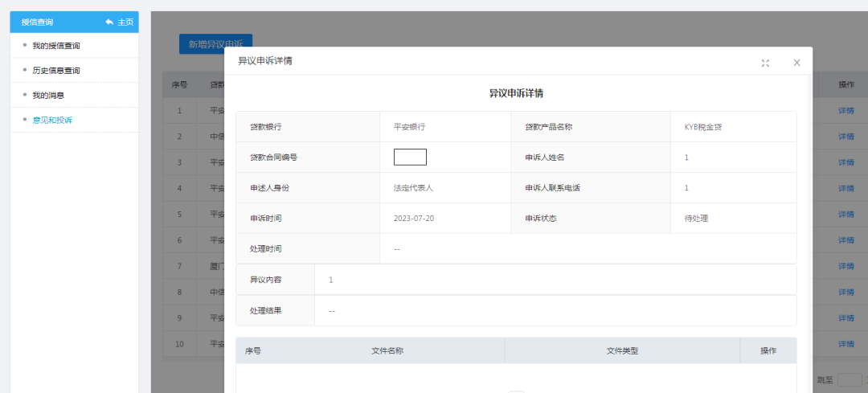868x393 pixels.
Task: Click the 序号 header in background table
Action: click(x=179, y=84)
